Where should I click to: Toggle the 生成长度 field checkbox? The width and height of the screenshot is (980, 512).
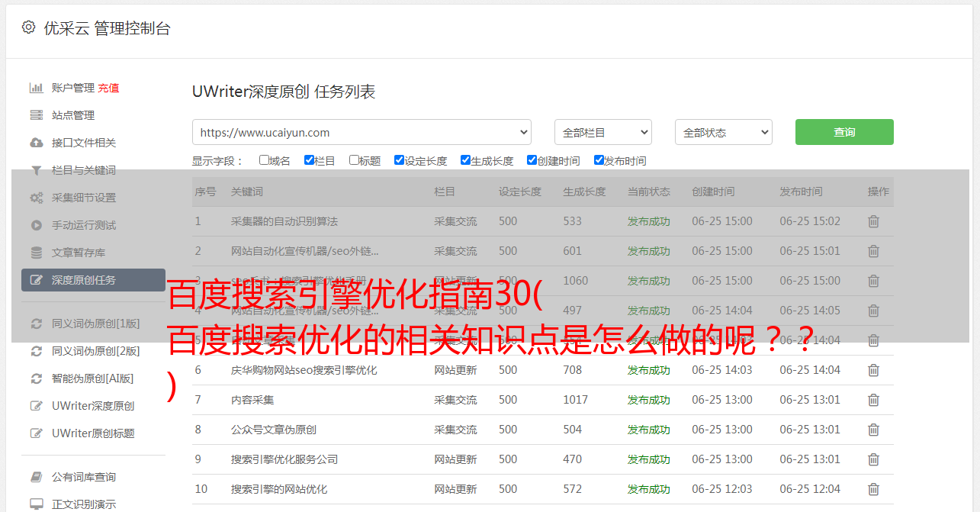(465, 160)
